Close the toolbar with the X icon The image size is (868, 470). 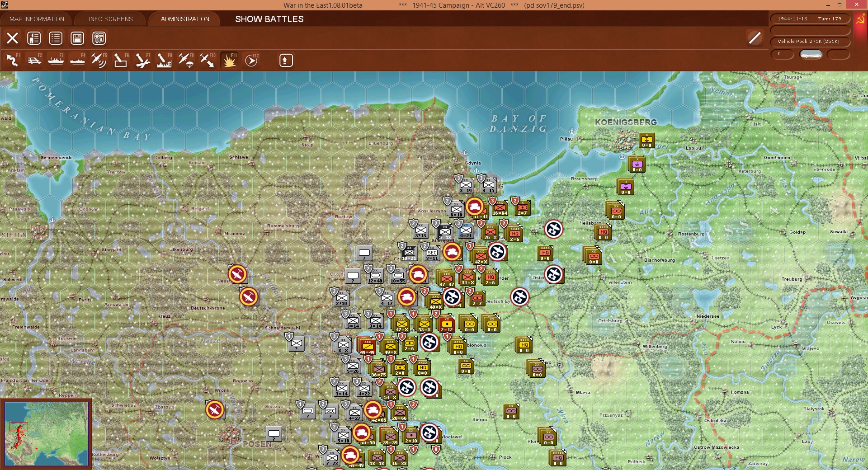coord(12,38)
